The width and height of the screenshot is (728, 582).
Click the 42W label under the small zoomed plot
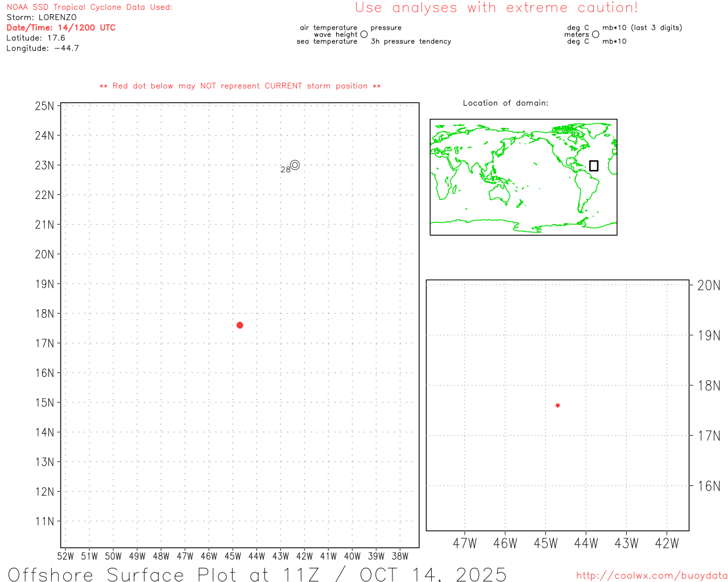coord(667,543)
